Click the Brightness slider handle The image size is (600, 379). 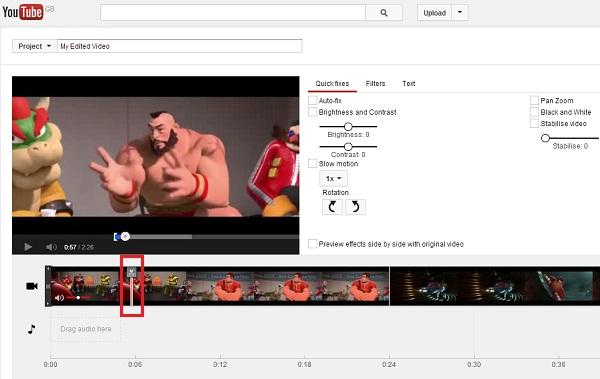(348, 126)
